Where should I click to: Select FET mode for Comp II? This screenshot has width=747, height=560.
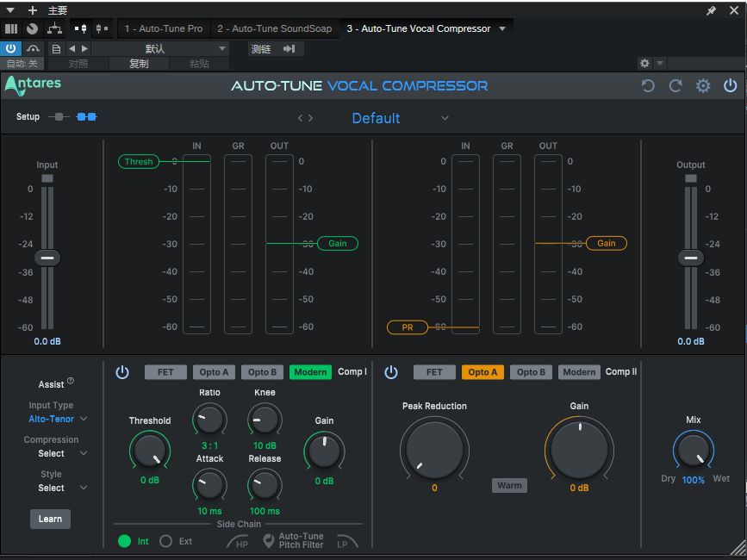coord(434,372)
